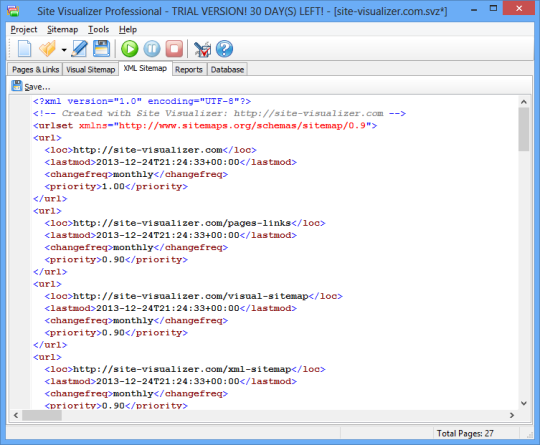Switch to the Visual Sitemap tab
This screenshot has width=540, height=445.
[x=90, y=70]
